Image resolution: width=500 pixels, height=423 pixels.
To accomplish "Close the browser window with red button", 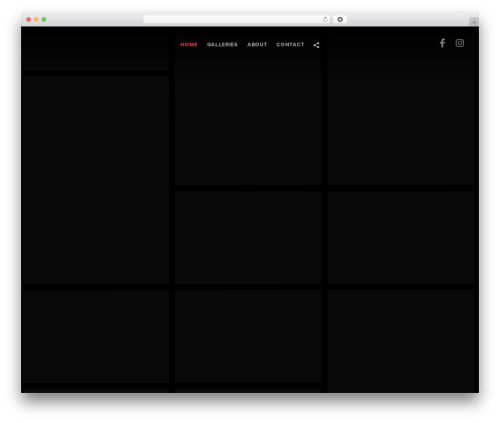I will coord(29,20).
